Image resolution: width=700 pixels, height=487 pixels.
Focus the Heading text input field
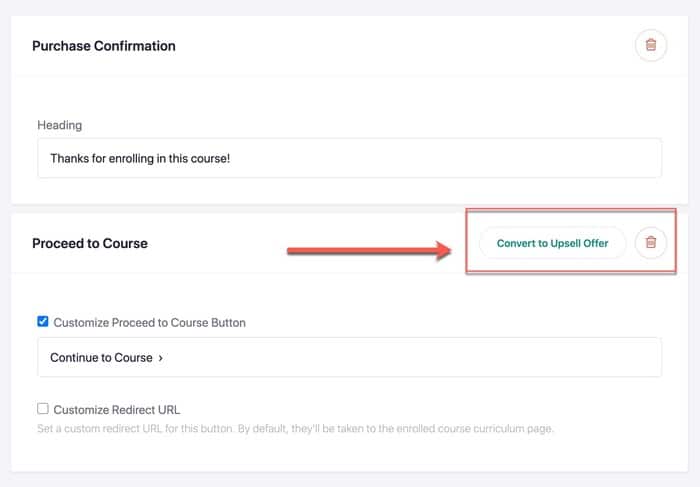(x=350, y=158)
